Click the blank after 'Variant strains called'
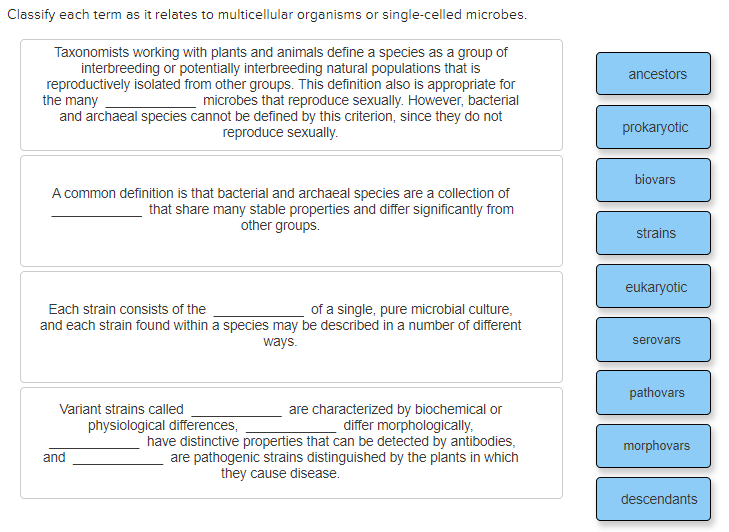Image resolution: width=729 pixels, height=532 pixels. pos(237,410)
